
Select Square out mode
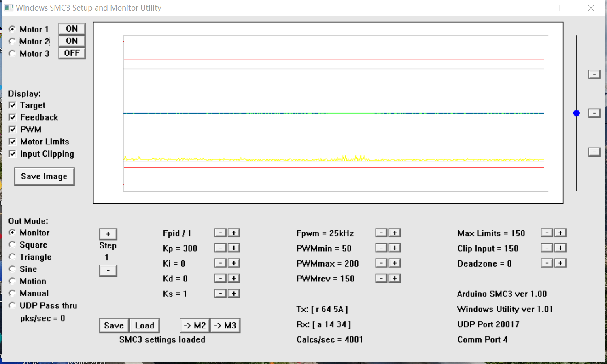pyautogui.click(x=13, y=245)
